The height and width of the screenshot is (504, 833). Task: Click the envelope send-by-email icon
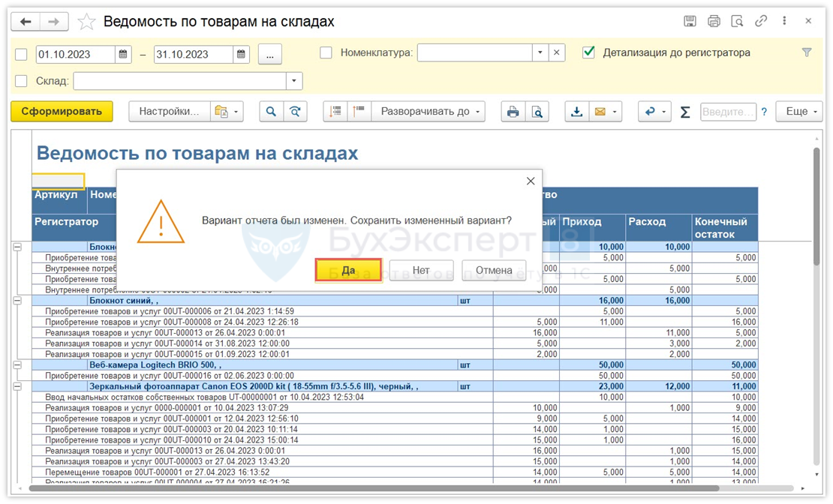(x=600, y=112)
